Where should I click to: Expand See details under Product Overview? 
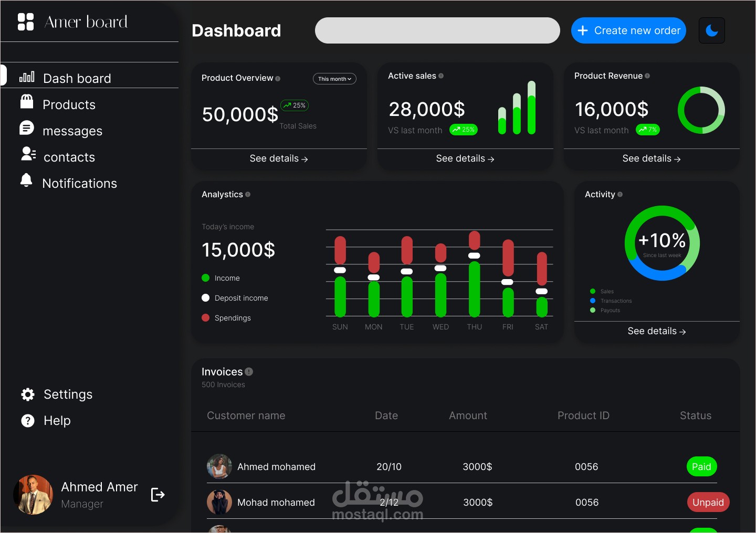[279, 158]
